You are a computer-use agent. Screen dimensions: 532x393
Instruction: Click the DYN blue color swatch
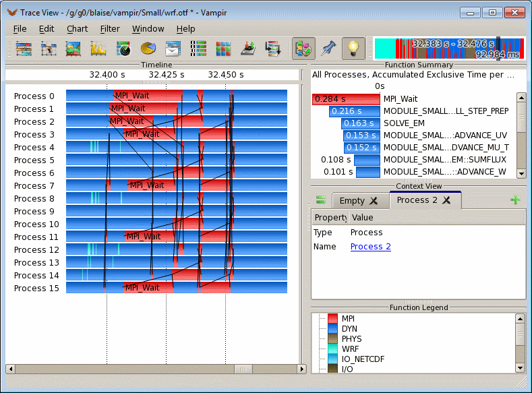click(333, 328)
